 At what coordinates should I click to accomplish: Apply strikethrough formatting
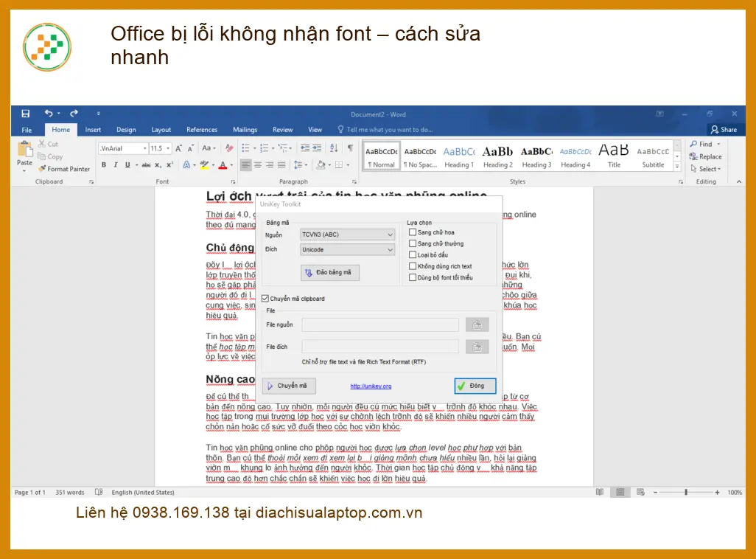click(x=146, y=164)
